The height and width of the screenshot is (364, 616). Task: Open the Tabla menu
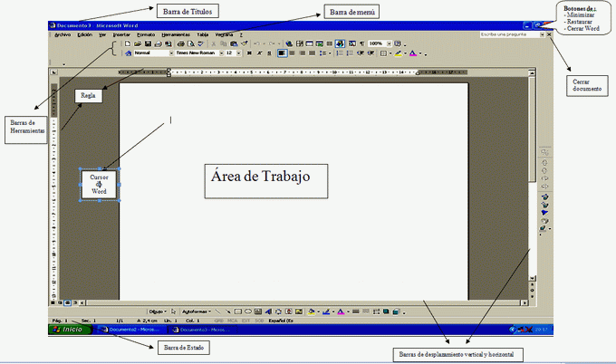tap(202, 34)
